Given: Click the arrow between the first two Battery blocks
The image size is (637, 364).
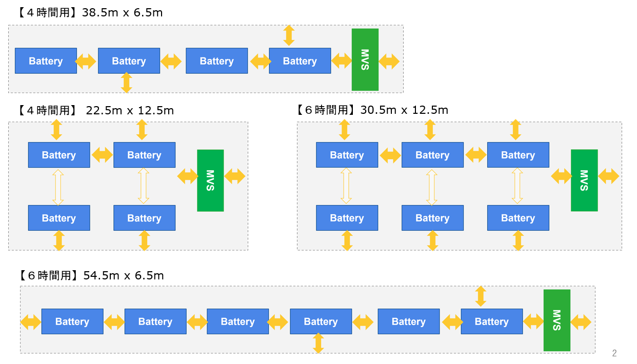Looking at the screenshot, I should (86, 60).
